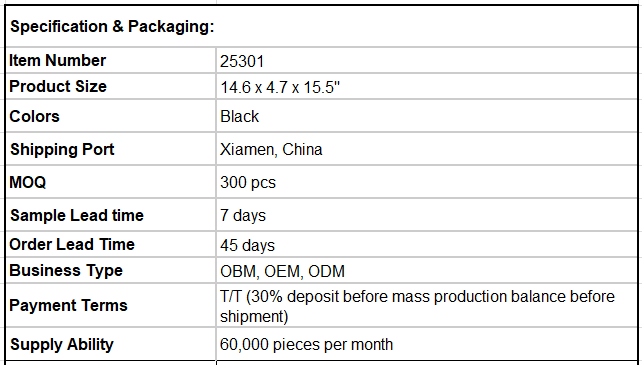Select the MOQ label cell
The width and height of the screenshot is (642, 365).
pos(111,182)
